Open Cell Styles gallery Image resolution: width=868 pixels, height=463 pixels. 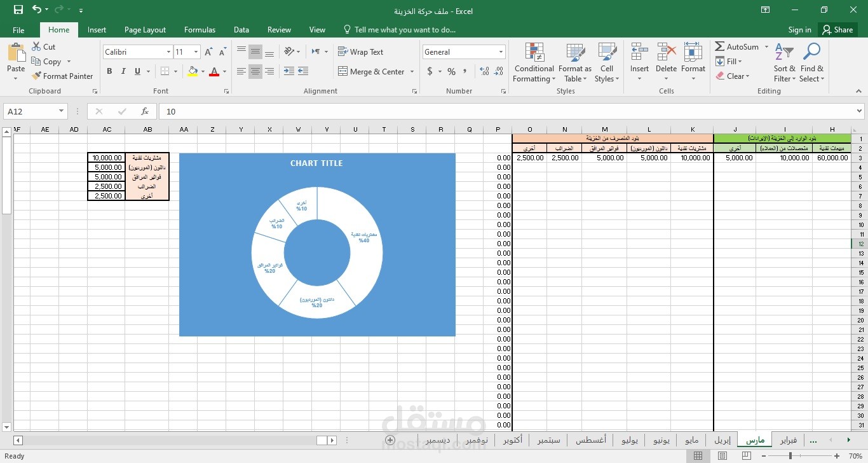point(607,62)
